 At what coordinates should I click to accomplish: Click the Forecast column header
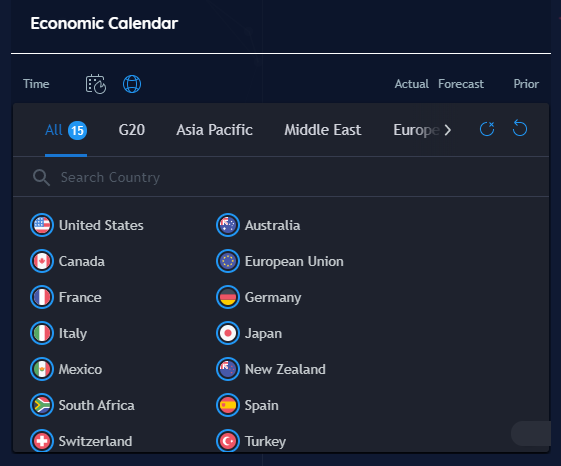pyautogui.click(x=461, y=84)
